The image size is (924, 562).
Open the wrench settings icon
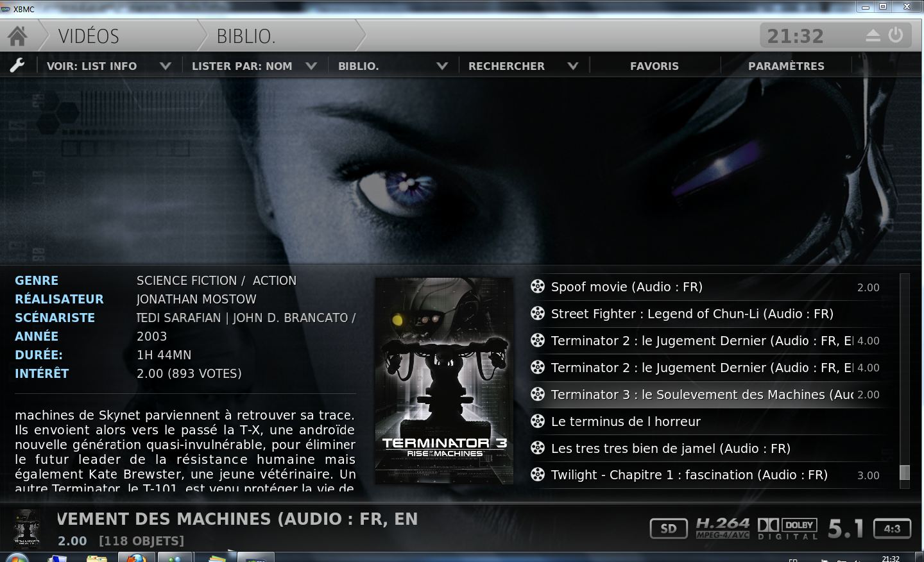click(17, 65)
